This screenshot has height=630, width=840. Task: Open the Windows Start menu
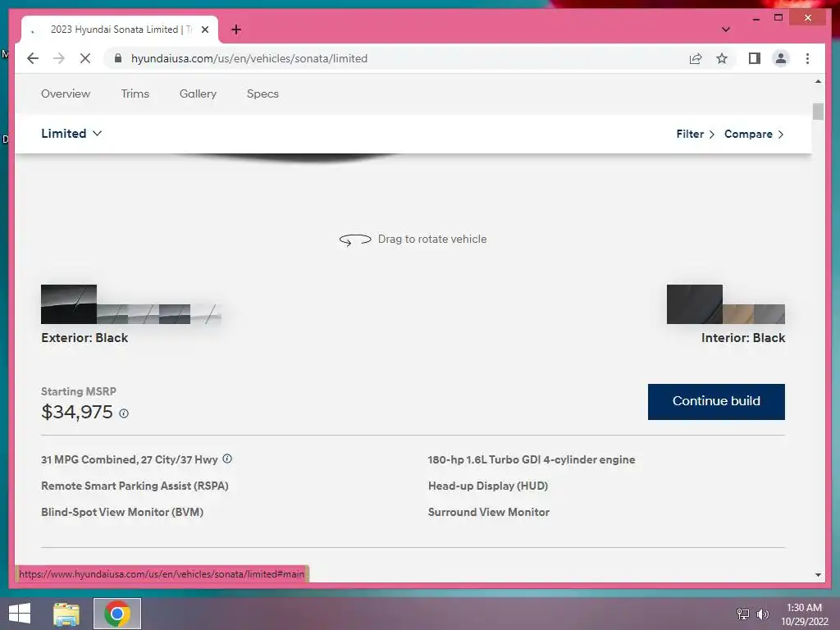pos(20,614)
